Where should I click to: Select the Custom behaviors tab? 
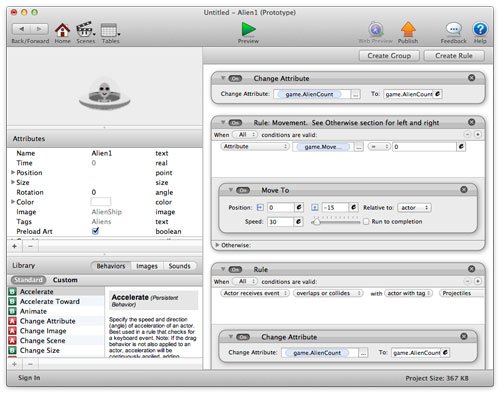[65, 280]
